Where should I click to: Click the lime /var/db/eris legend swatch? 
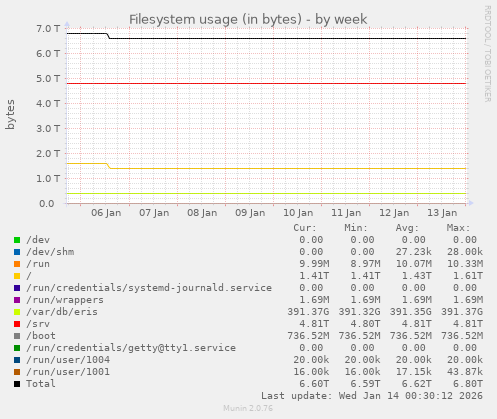click(17, 312)
